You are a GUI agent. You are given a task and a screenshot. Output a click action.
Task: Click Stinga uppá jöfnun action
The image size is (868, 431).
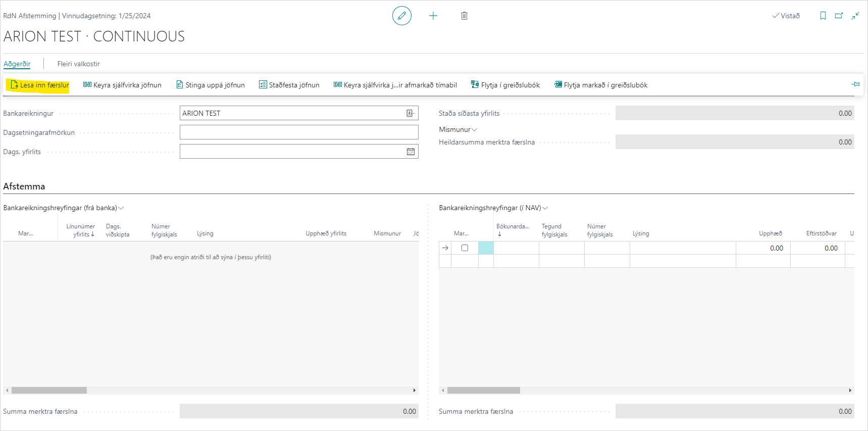coord(211,85)
